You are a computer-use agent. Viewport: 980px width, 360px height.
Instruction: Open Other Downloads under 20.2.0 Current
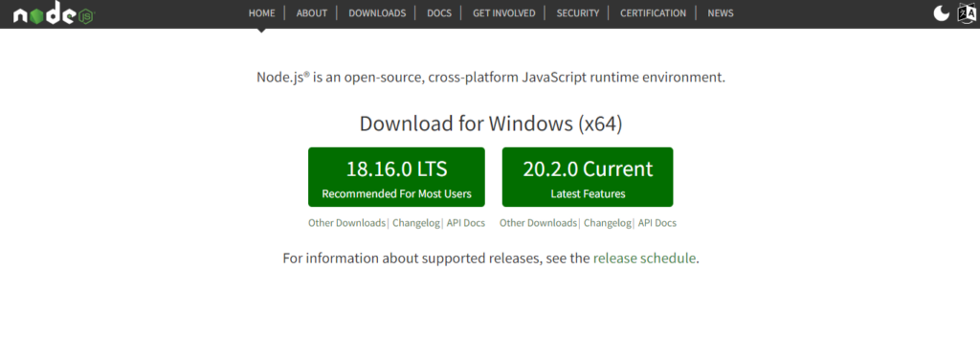538,223
